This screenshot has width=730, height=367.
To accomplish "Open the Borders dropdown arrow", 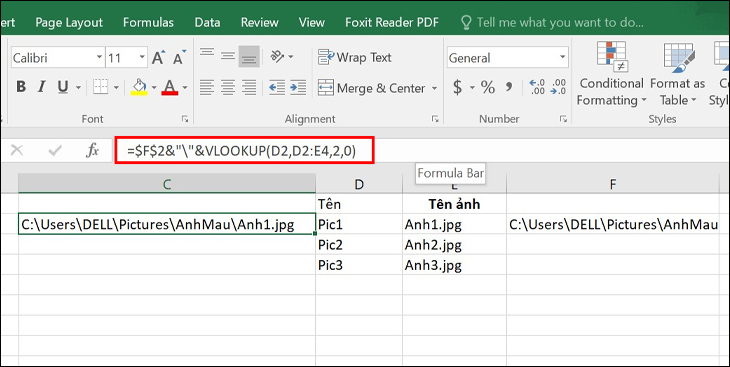I will tap(116, 88).
